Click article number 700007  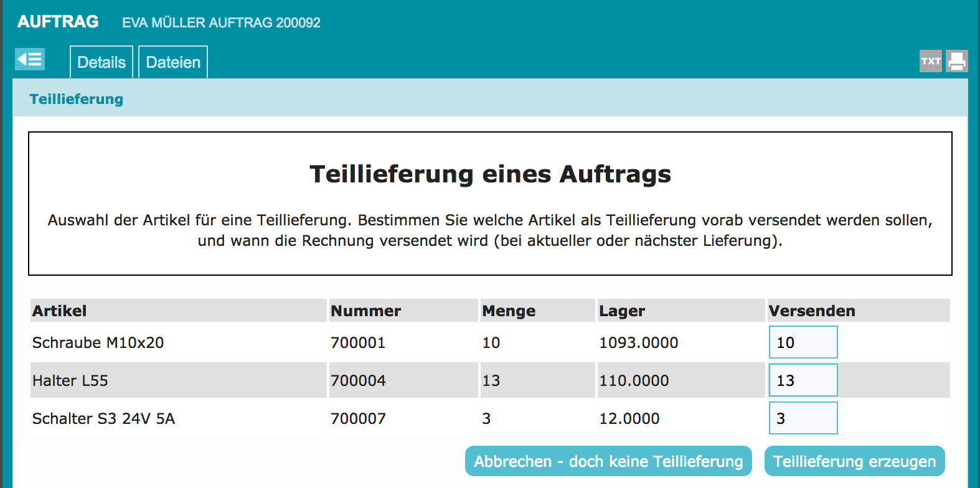click(358, 418)
